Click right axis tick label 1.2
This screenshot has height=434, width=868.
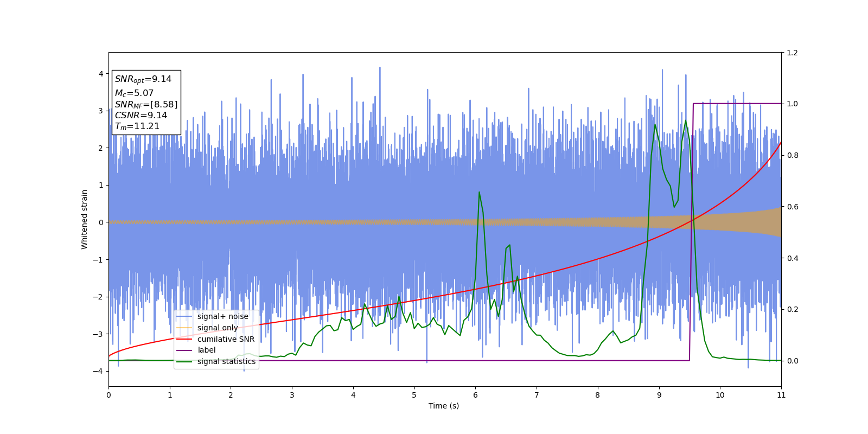[x=793, y=53]
